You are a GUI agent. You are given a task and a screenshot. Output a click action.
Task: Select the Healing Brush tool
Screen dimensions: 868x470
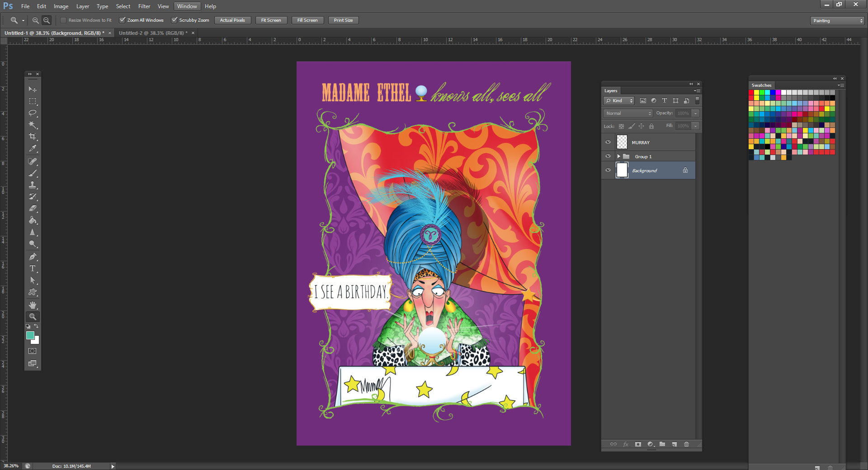(33, 161)
